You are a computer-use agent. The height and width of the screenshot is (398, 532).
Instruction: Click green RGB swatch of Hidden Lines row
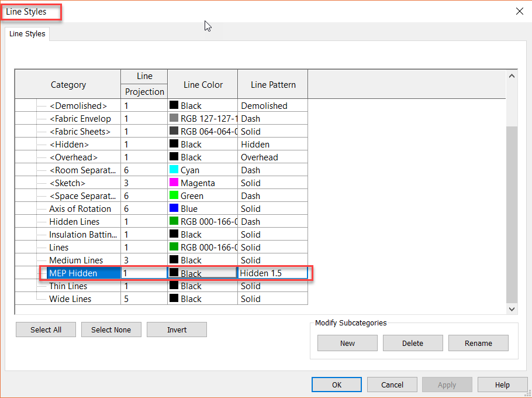click(174, 221)
